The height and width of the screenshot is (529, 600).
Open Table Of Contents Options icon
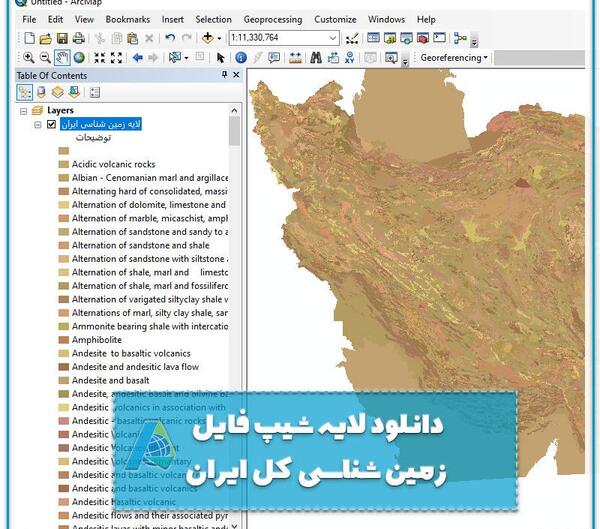click(x=95, y=92)
